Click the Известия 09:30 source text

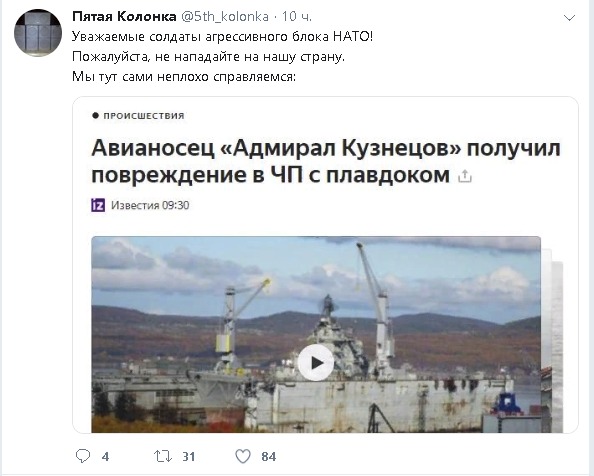point(150,205)
